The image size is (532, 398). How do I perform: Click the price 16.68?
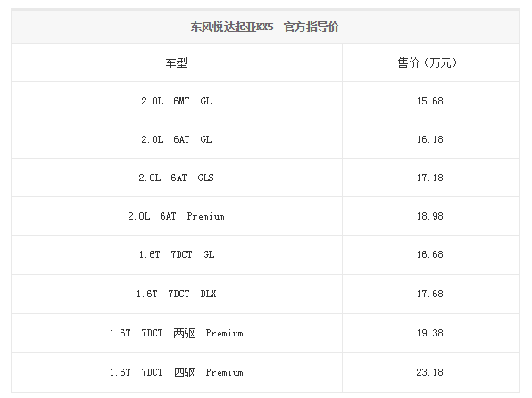pos(430,254)
